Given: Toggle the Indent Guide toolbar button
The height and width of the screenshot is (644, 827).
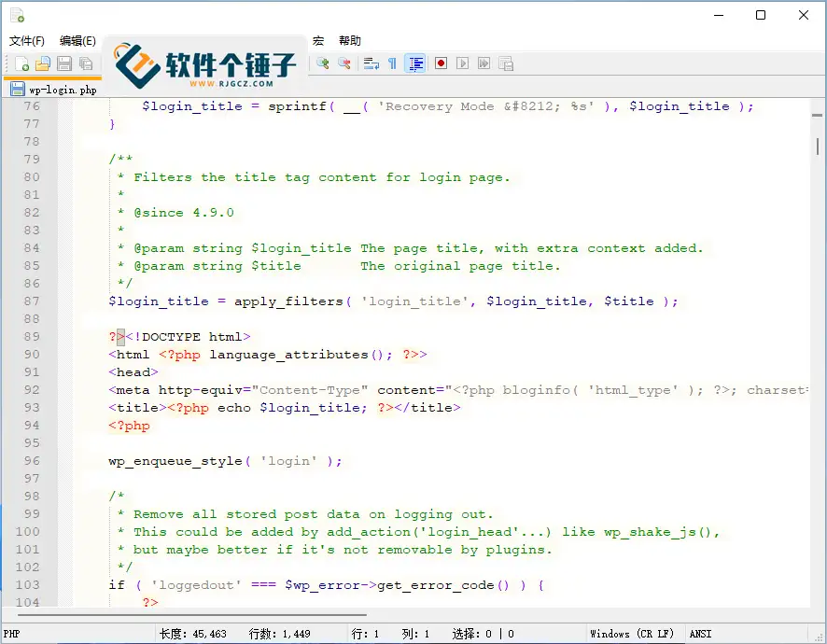Looking at the screenshot, I should coord(415,63).
